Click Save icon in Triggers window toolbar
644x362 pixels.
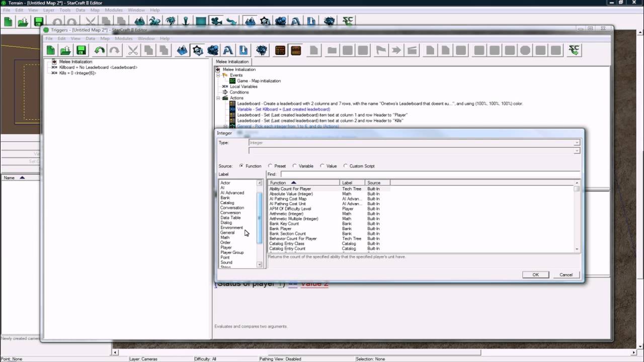(x=81, y=50)
